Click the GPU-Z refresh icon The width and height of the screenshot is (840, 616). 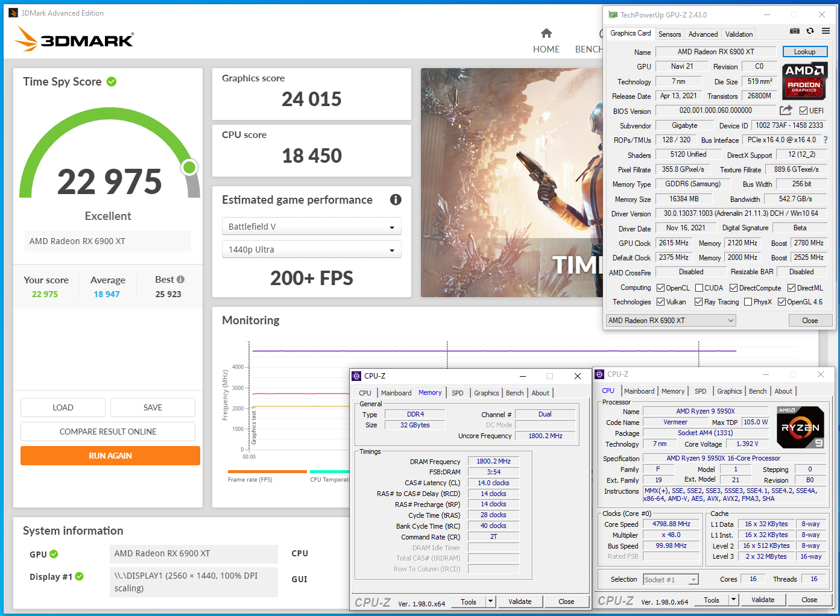(810, 31)
